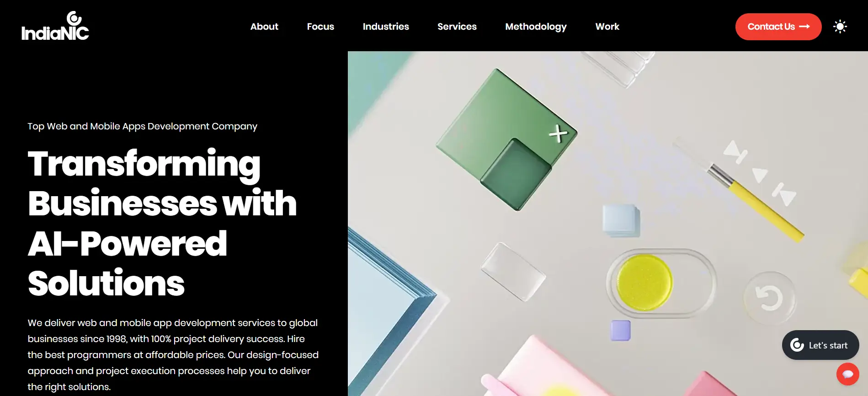The width and height of the screenshot is (868, 396).
Task: Expand the Methodology navigation item
Action: (x=536, y=27)
